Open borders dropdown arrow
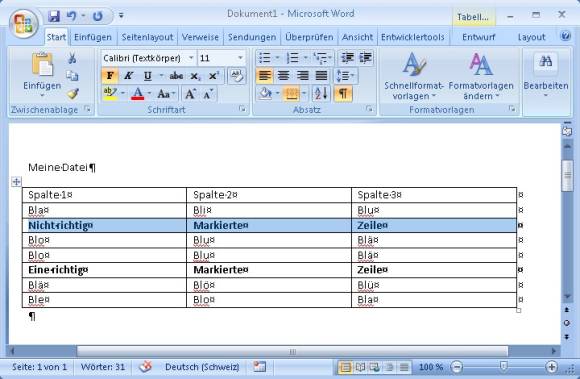This screenshot has height=379, width=580. tap(304, 94)
